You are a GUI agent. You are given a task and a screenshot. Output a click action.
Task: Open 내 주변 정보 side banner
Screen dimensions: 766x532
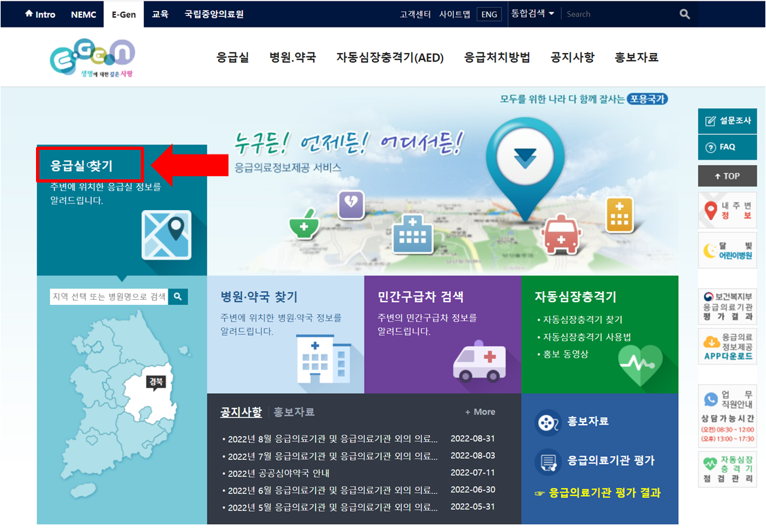pos(727,210)
